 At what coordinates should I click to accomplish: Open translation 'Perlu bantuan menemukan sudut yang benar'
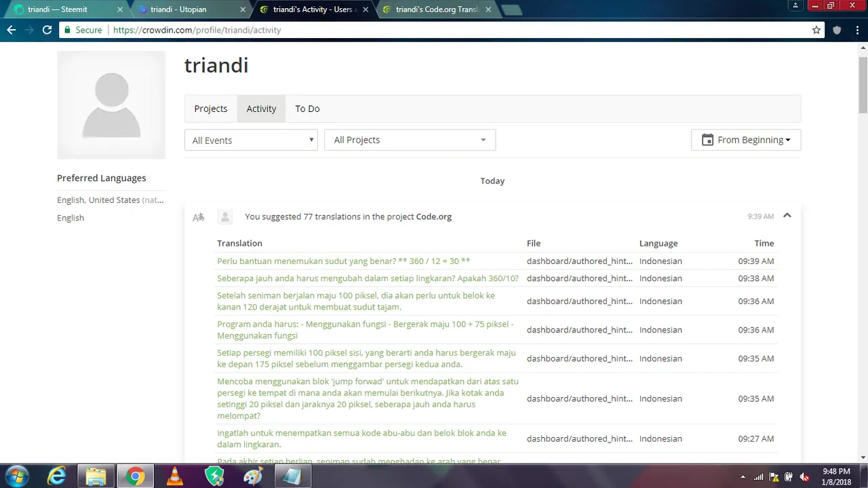pos(344,261)
